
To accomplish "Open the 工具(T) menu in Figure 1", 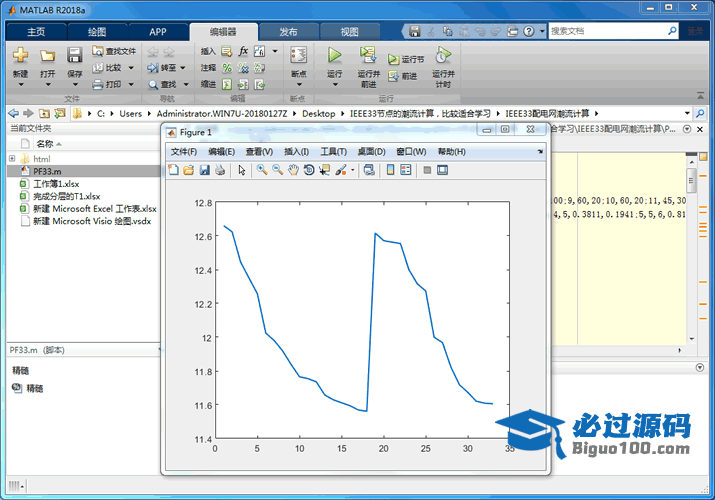I will [333, 152].
